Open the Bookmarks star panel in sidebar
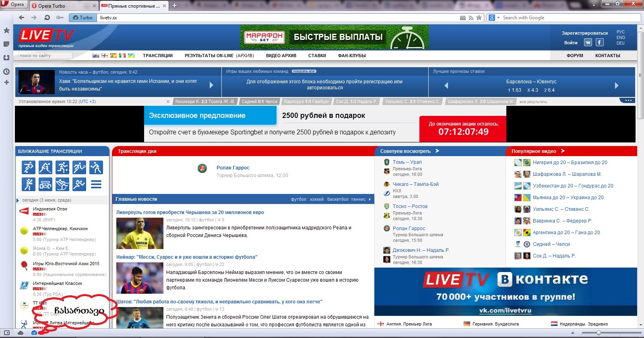 6,31
